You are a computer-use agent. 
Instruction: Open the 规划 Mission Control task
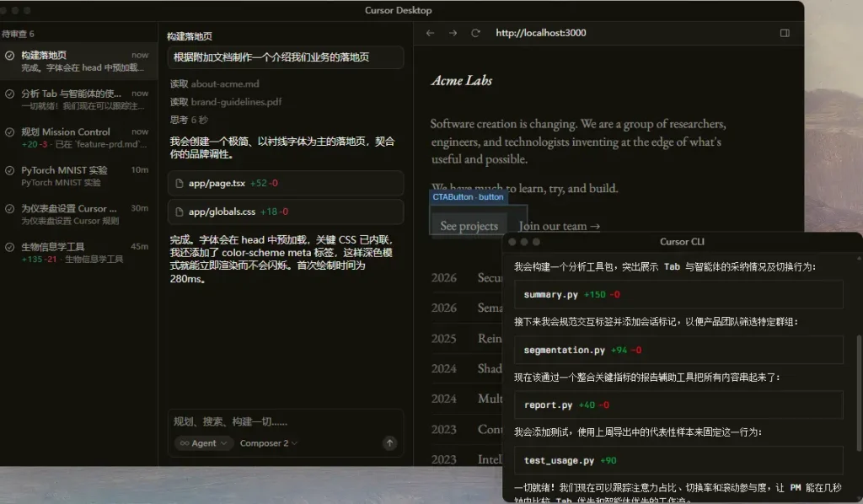78,137
